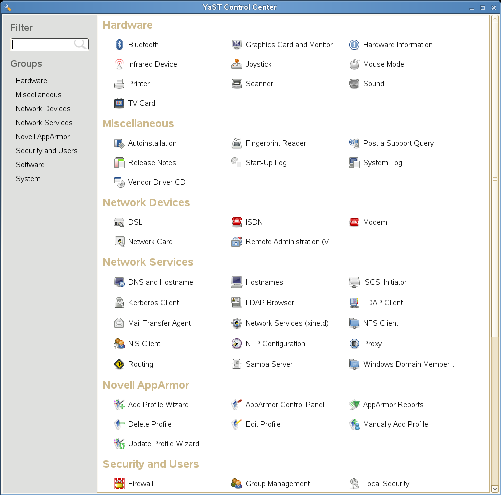Launch DNS and Hostname icon
The height and width of the screenshot is (495, 501).
[119, 282]
